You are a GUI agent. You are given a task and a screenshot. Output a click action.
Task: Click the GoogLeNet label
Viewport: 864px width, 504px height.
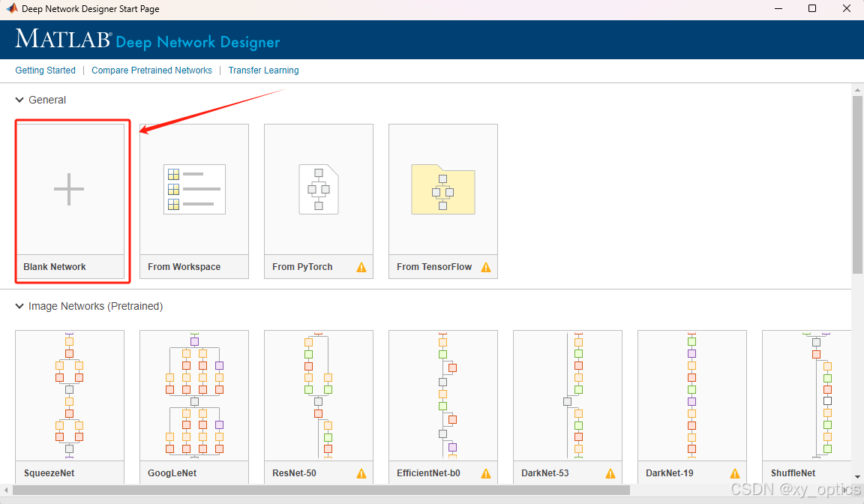coord(172,473)
